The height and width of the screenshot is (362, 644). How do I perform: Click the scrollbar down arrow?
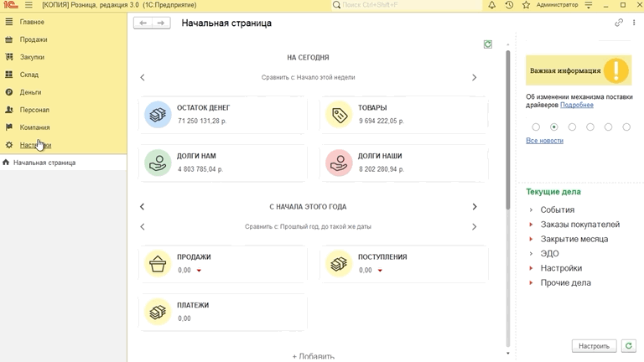pyautogui.click(x=507, y=353)
